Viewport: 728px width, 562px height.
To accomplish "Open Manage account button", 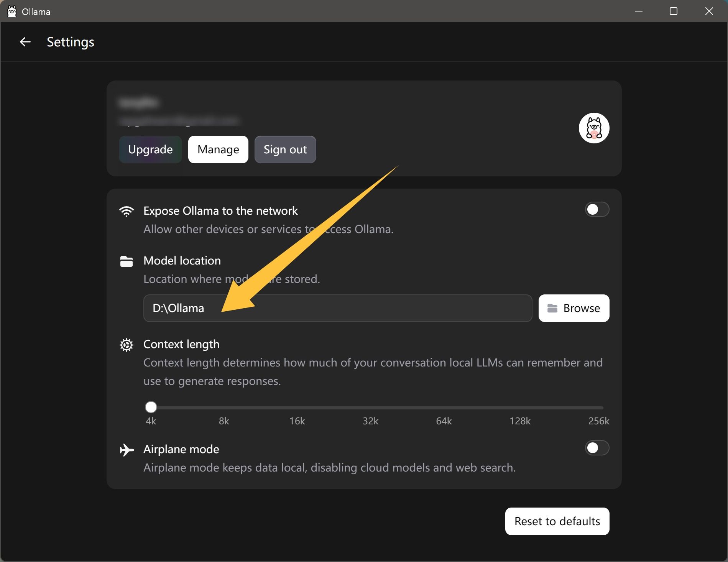I will 218,150.
